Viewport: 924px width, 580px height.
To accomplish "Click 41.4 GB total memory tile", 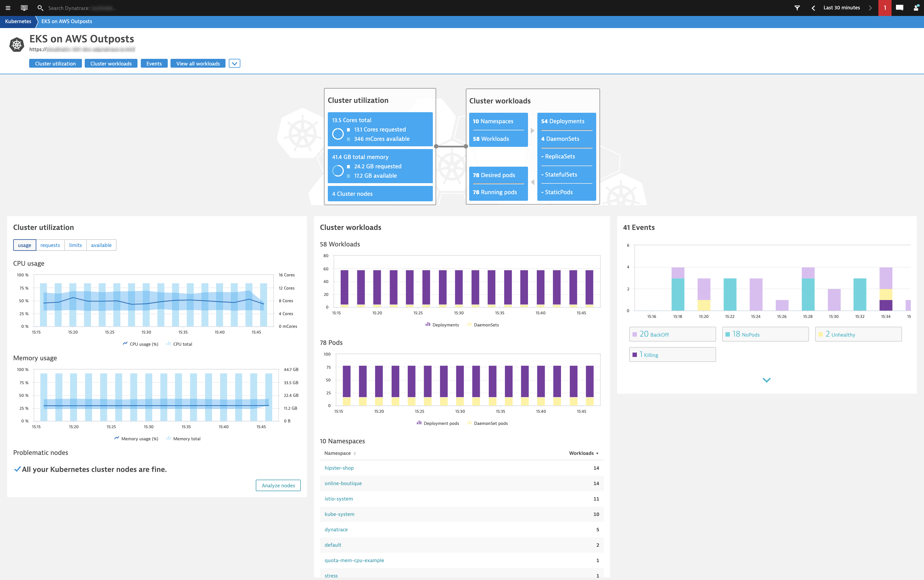I will point(380,166).
